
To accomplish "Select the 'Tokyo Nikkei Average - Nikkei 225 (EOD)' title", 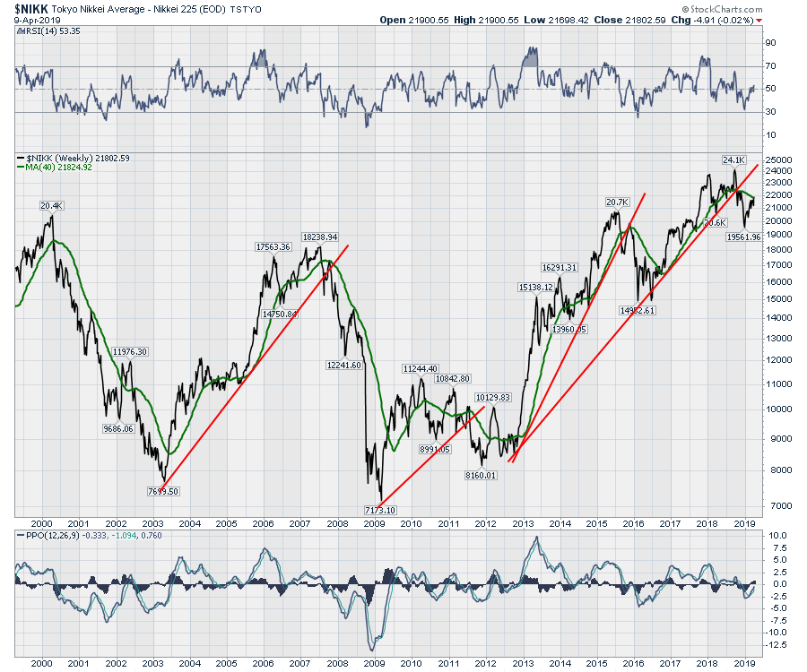I will click(139, 9).
